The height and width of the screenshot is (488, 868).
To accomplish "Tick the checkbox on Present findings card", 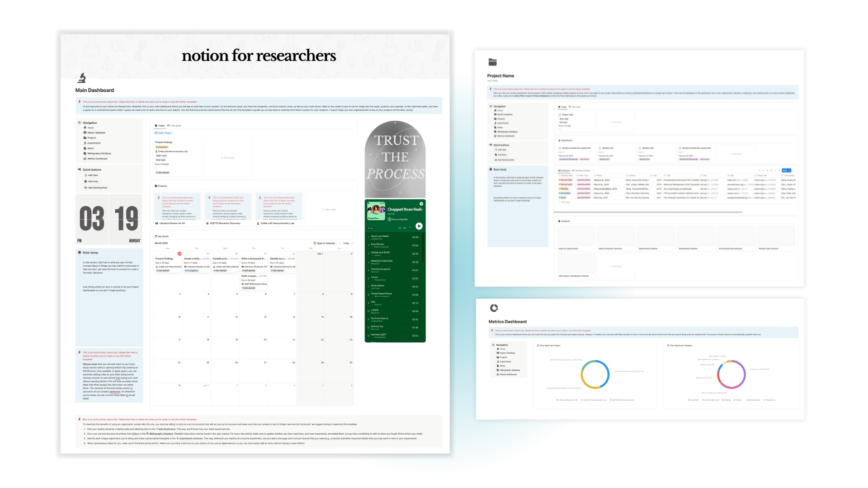I will pos(156,169).
